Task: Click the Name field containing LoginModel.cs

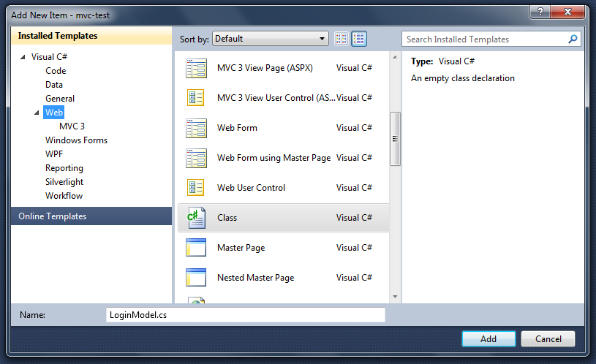Action: (x=245, y=315)
